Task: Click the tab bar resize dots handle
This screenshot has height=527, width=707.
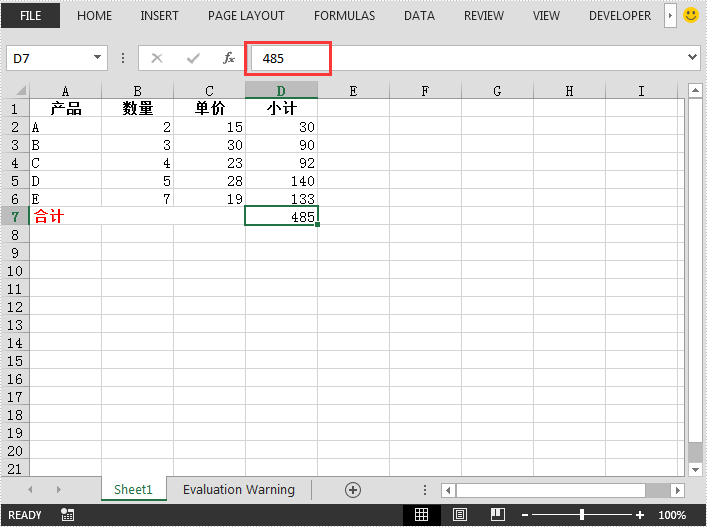Action: point(425,490)
